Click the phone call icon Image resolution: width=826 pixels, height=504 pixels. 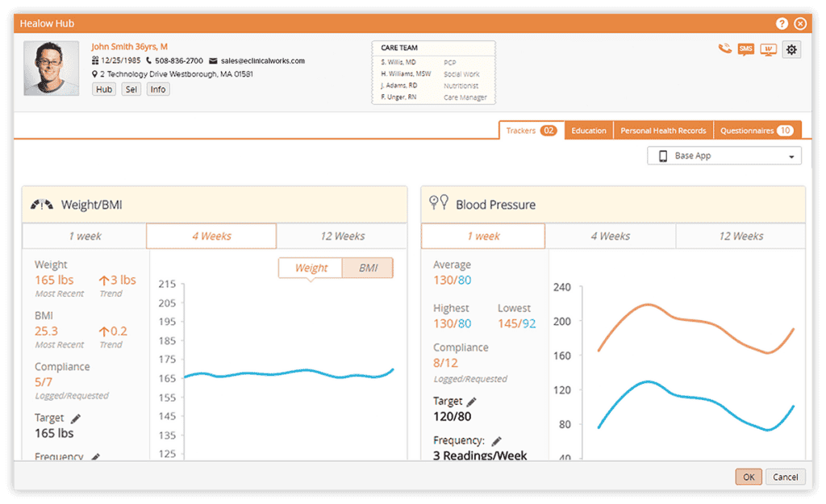coord(724,49)
